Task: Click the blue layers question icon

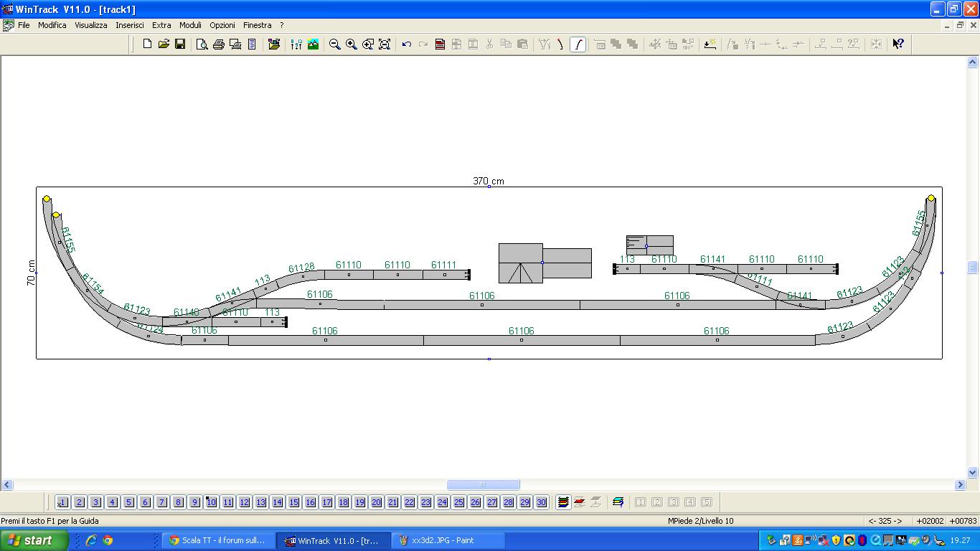Action: (x=618, y=502)
